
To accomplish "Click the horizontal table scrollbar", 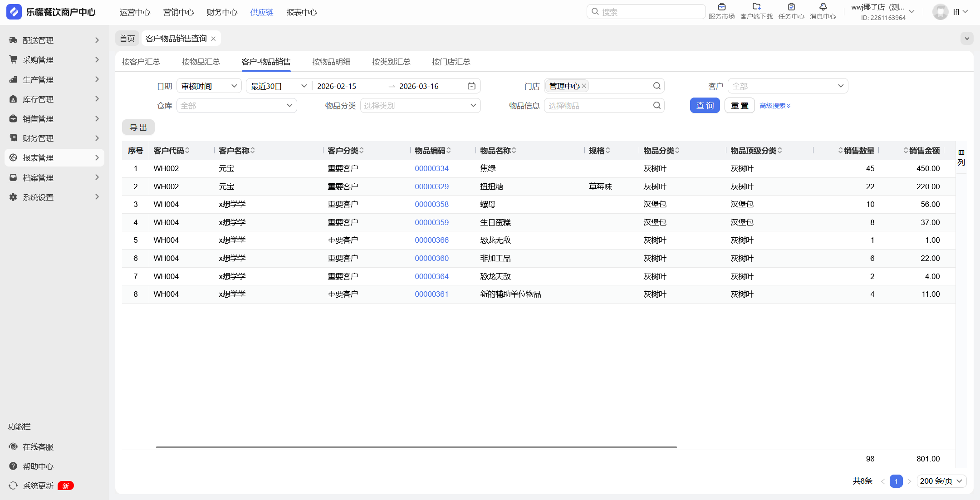I will tap(416, 447).
